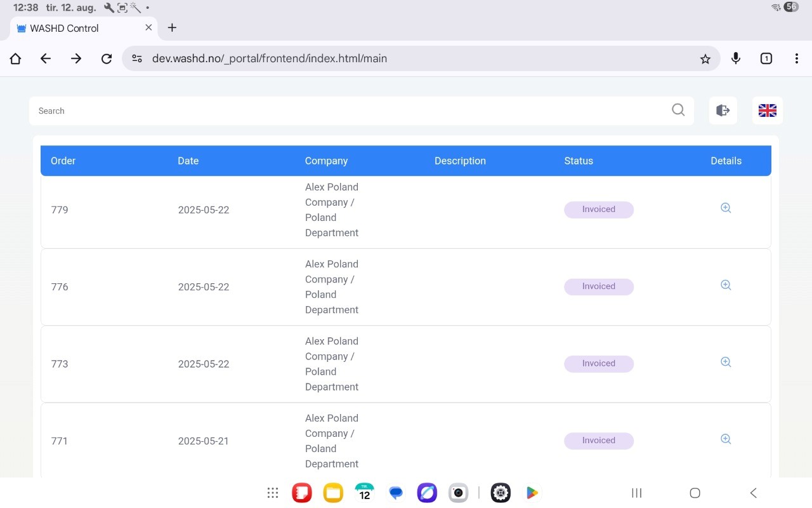Tap the site info icon in address bar
812x508 pixels.
[x=137, y=58]
